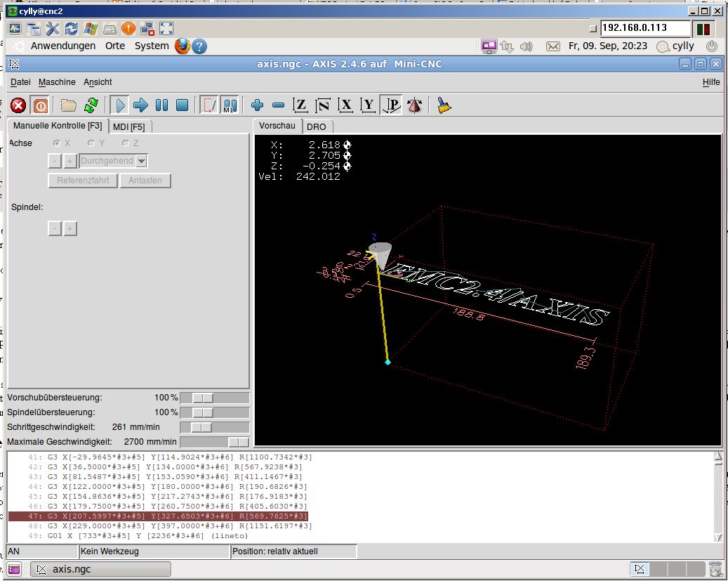Viewport: 728px width, 581px height.
Task: Open the System menu in the panel
Action: [152, 46]
